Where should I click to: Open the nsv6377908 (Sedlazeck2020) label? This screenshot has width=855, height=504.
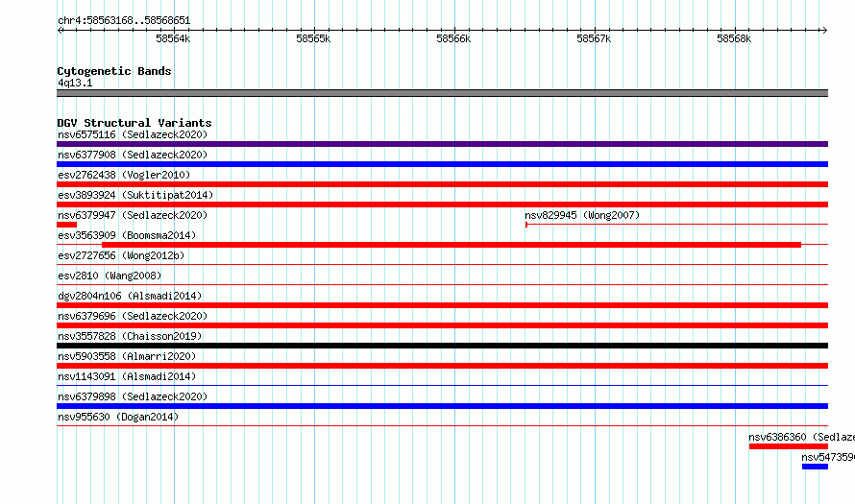pos(133,155)
